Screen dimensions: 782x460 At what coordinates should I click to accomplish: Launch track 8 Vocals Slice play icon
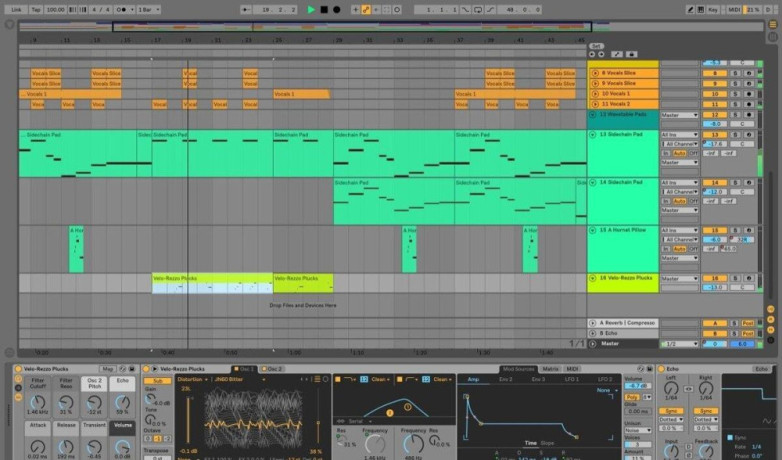595,73
